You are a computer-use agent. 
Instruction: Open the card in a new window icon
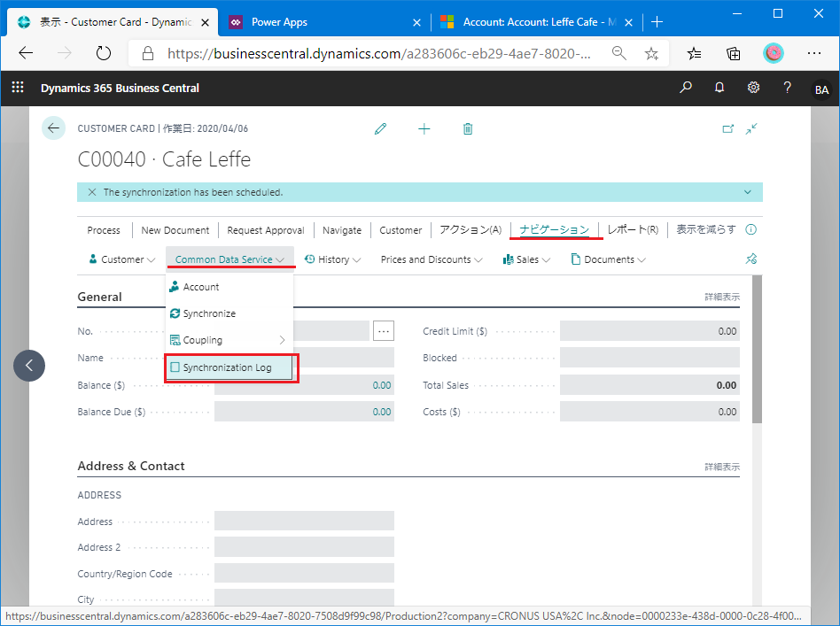click(x=728, y=128)
